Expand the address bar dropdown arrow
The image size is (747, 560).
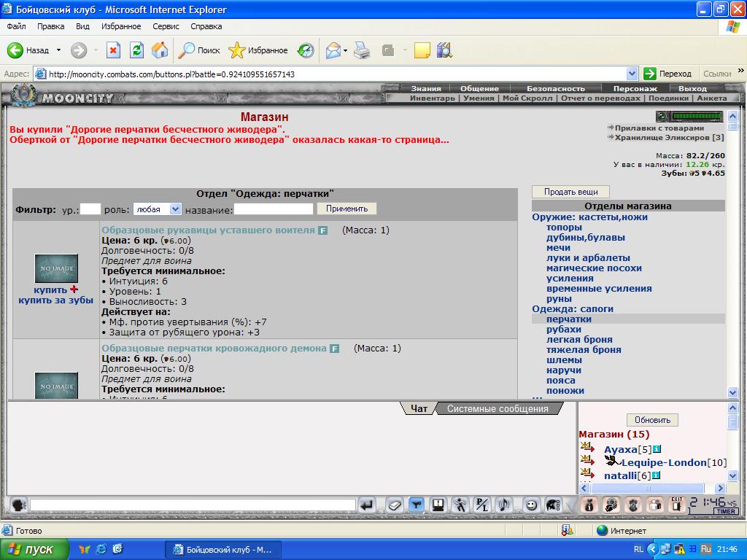pos(632,74)
